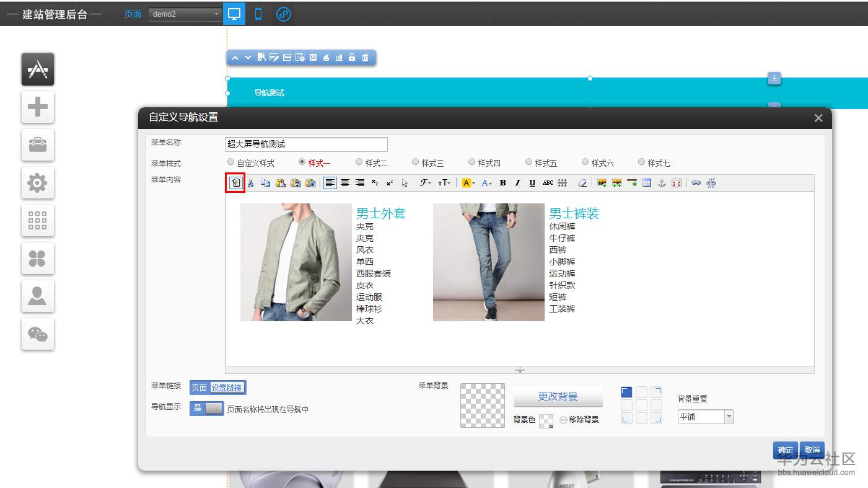Apply underline formatting
This screenshot has height=488, width=868.
[532, 183]
